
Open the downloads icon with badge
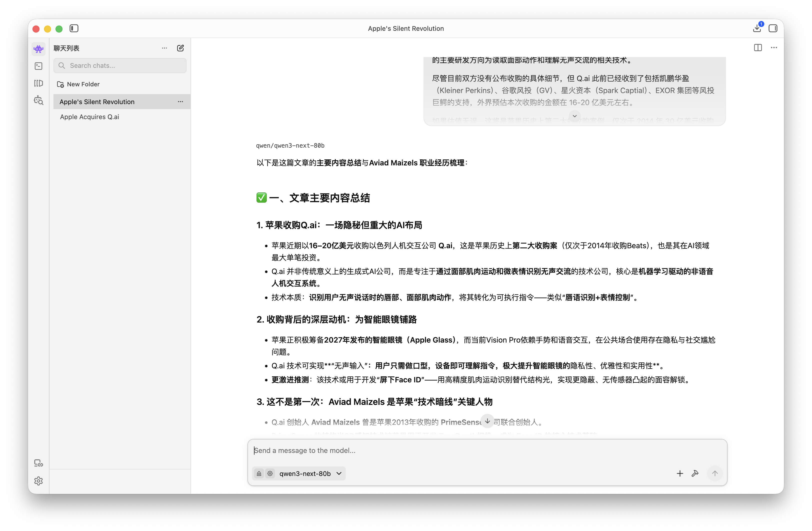(x=757, y=28)
